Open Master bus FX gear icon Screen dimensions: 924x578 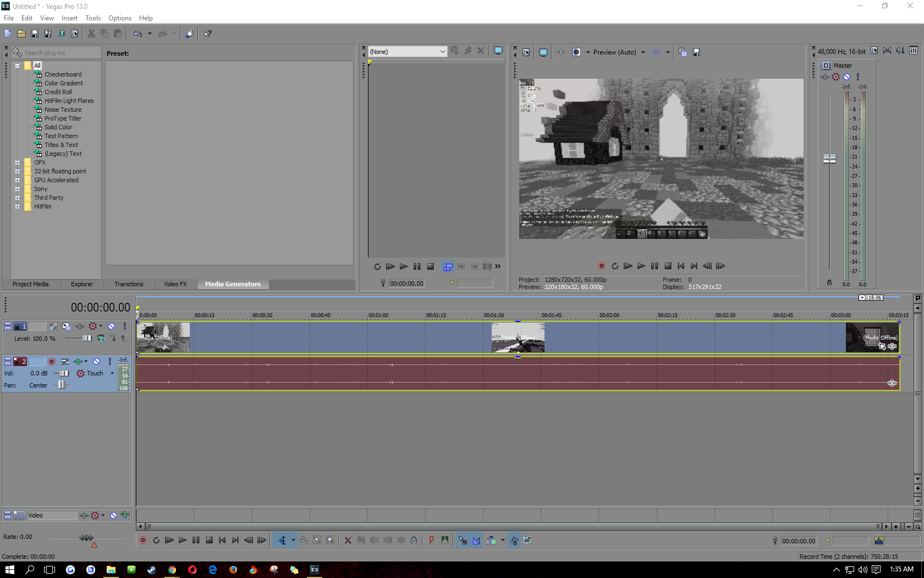point(836,77)
